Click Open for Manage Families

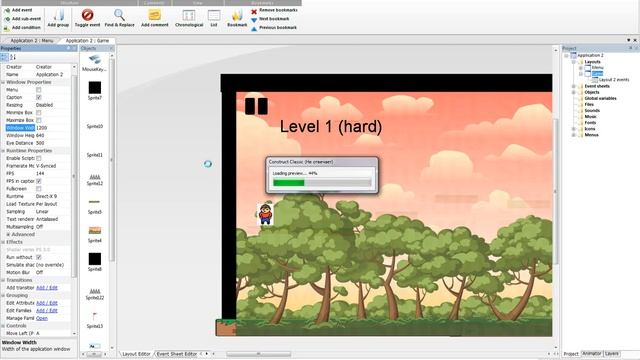click(x=42, y=318)
